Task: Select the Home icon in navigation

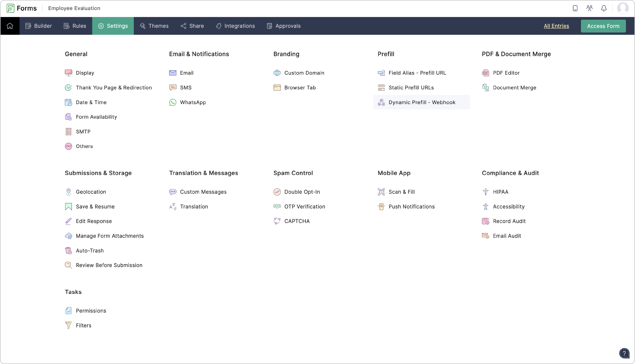Action: (10, 26)
